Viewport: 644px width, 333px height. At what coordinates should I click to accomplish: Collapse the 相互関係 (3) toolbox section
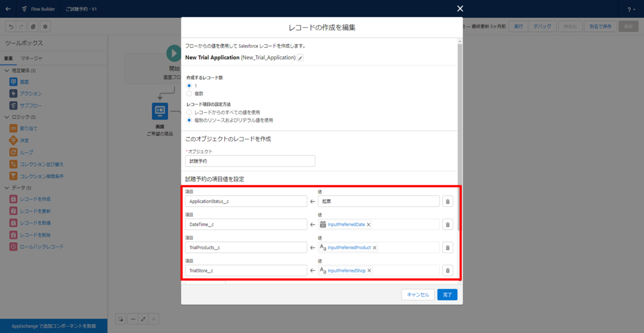[6, 70]
